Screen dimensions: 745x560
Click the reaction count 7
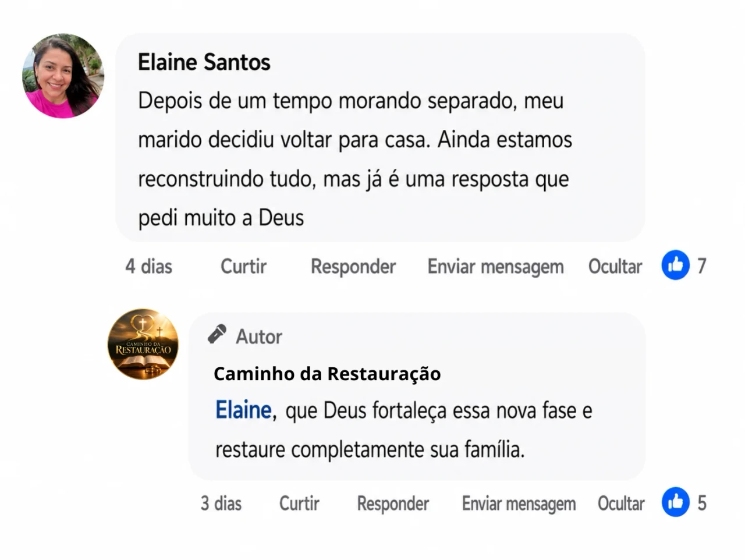[701, 266]
